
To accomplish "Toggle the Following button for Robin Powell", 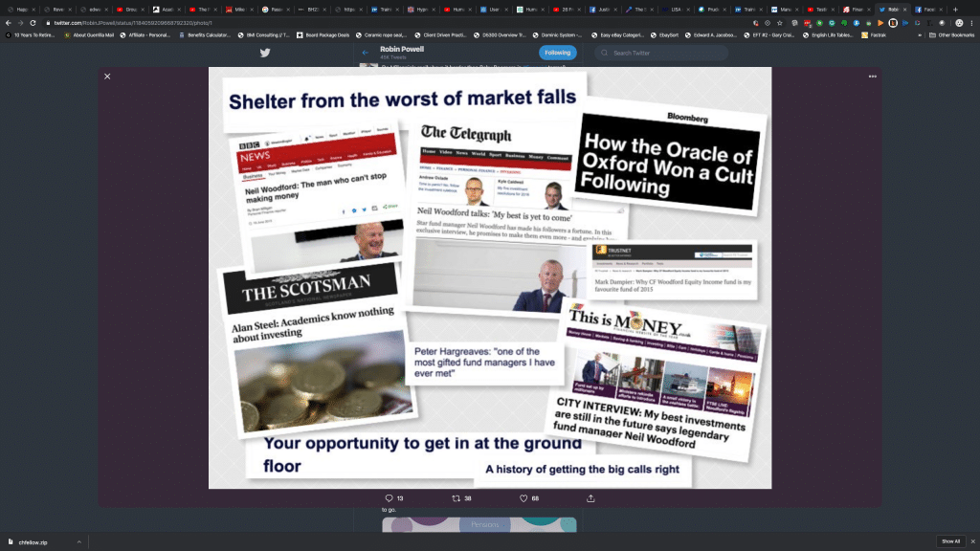I will point(558,54).
